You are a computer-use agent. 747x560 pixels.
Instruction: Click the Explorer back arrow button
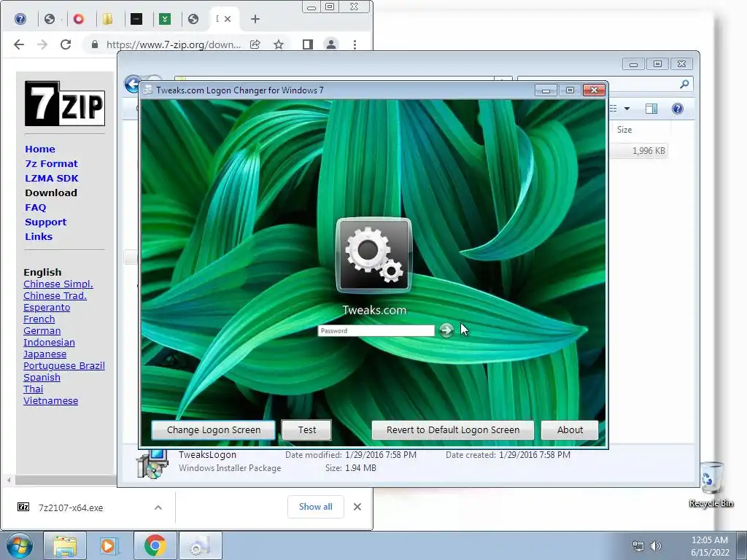133,85
